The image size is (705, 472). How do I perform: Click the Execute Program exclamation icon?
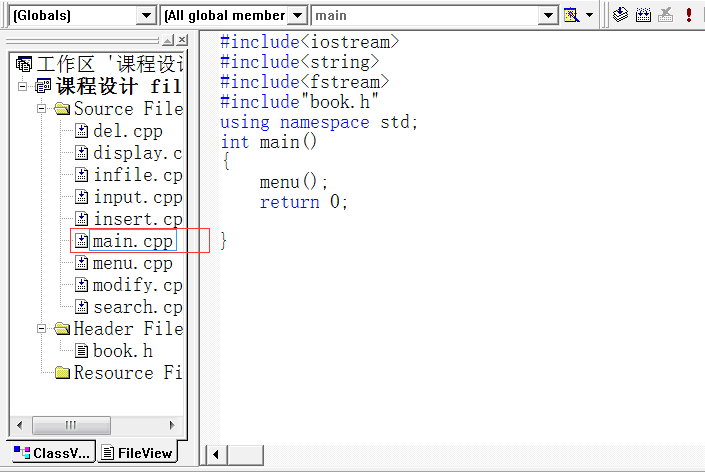(x=688, y=15)
